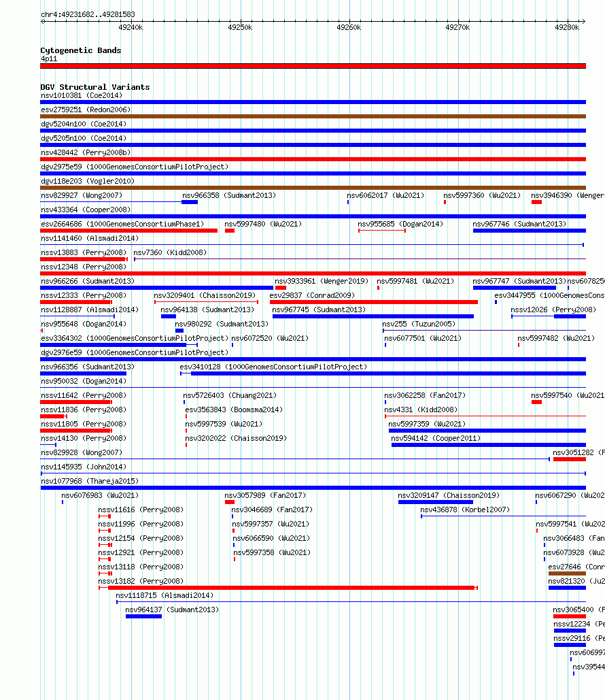Open the DGV Structural Variants track heading
The image size is (605, 700).
pyautogui.click(x=95, y=87)
